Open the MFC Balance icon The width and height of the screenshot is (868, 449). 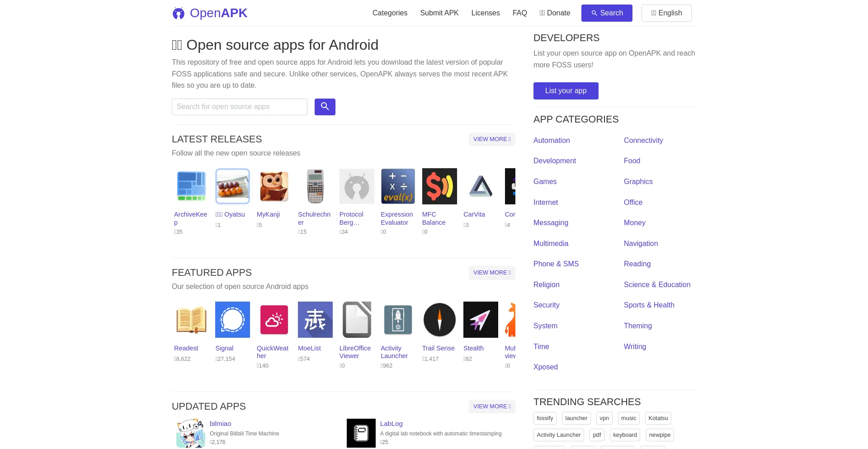[439, 186]
